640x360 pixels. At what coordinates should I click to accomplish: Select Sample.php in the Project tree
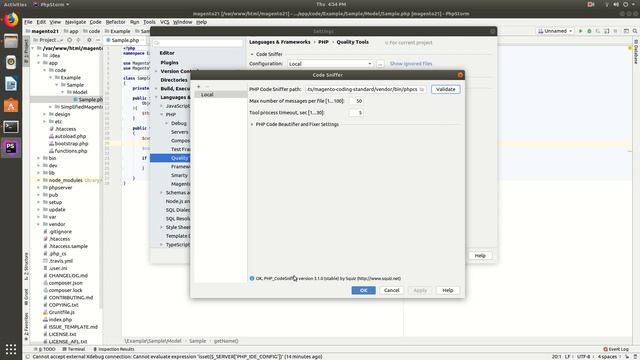(x=87, y=100)
